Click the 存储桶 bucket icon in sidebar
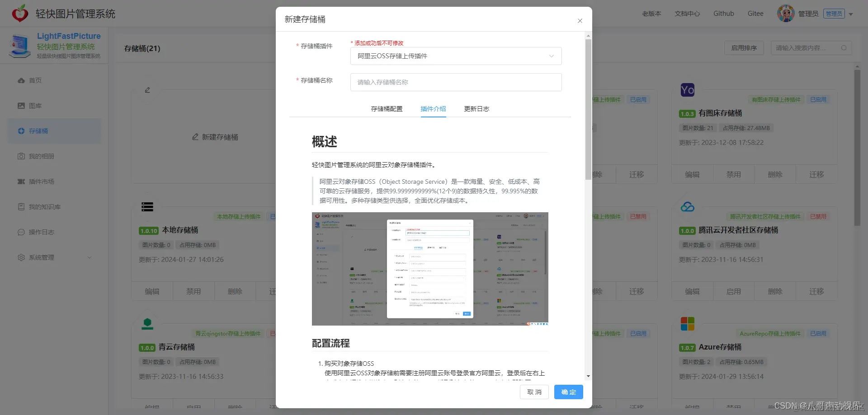868x415 pixels. pos(21,131)
